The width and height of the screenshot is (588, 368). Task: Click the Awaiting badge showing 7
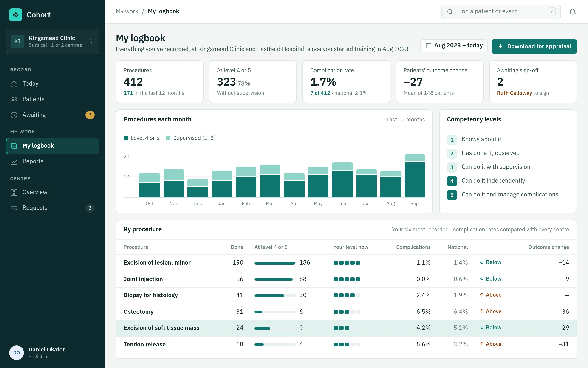tap(90, 115)
